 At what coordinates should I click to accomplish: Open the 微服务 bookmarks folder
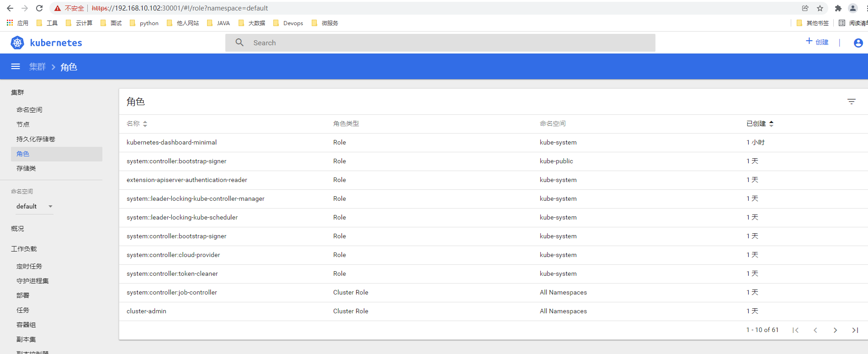point(325,23)
